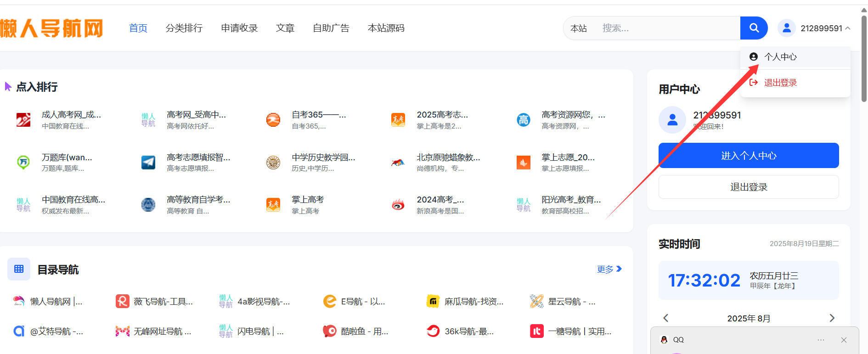Open the 掌上高考 site icon

coord(273,205)
